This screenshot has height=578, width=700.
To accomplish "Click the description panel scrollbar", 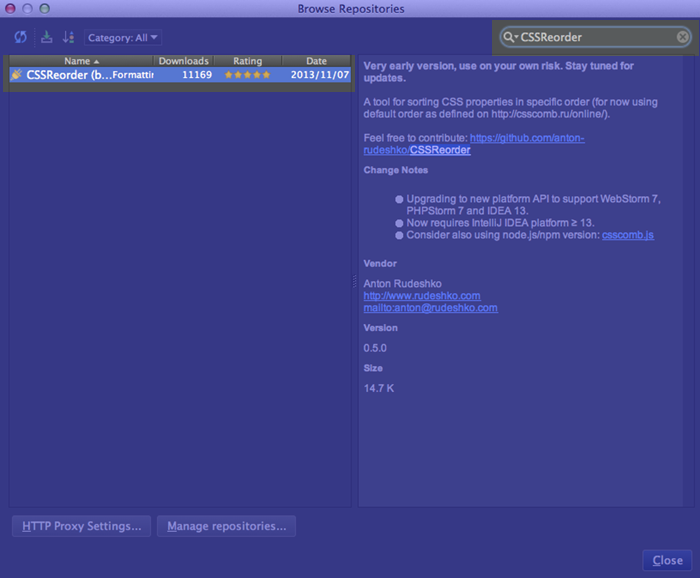I will pos(688,281).
